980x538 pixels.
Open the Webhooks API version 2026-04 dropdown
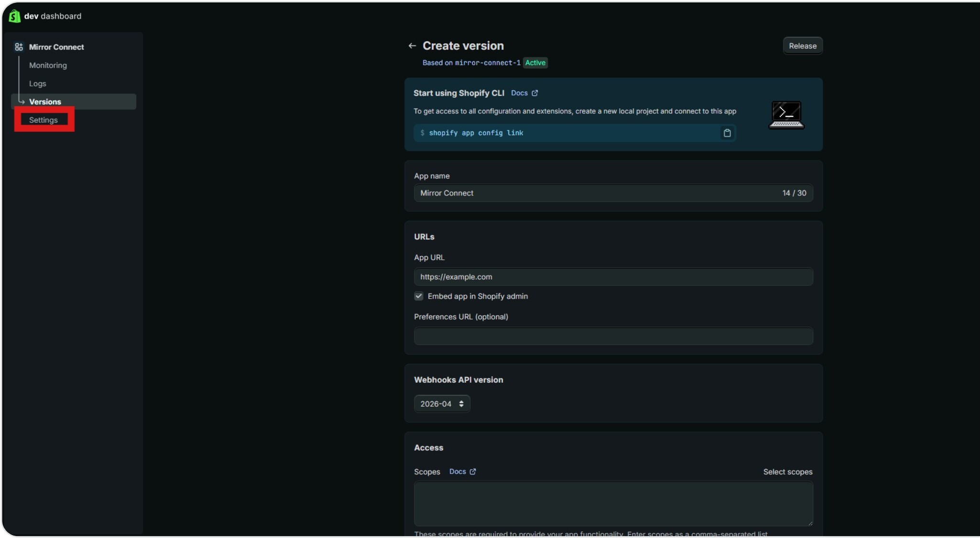(442, 404)
